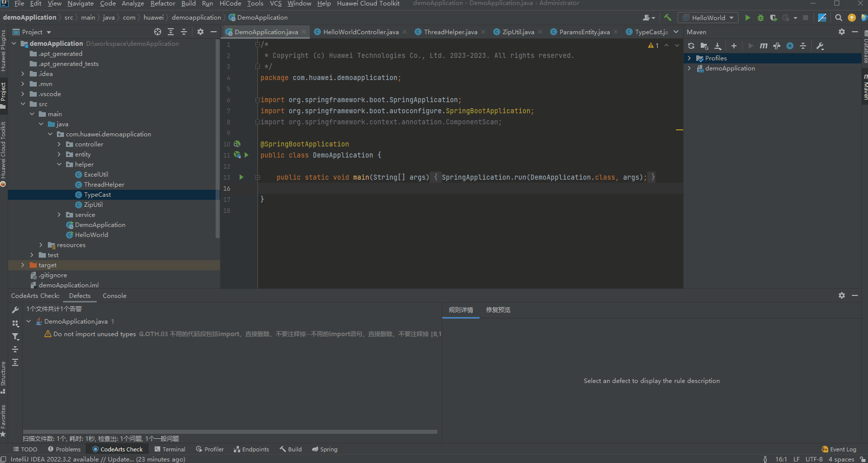
Task: Open the filter icon in CodeArts Check panel
Action: tap(15, 336)
